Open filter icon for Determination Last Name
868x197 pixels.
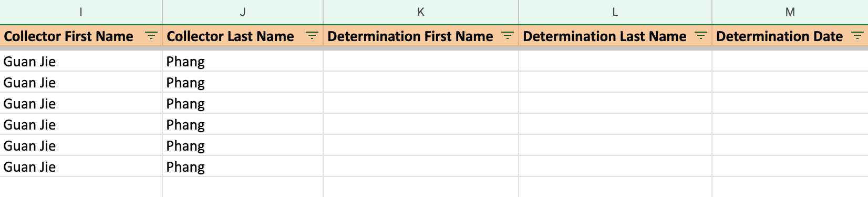(x=700, y=36)
